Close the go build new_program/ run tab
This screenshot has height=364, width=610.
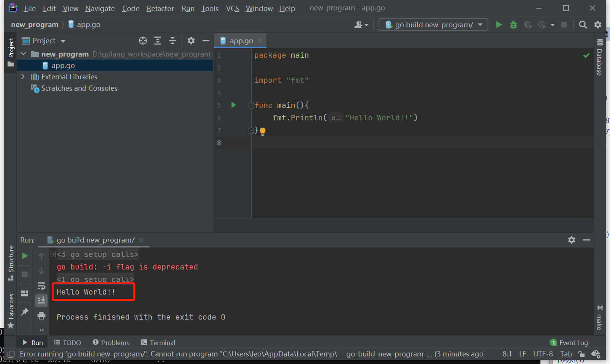141,240
